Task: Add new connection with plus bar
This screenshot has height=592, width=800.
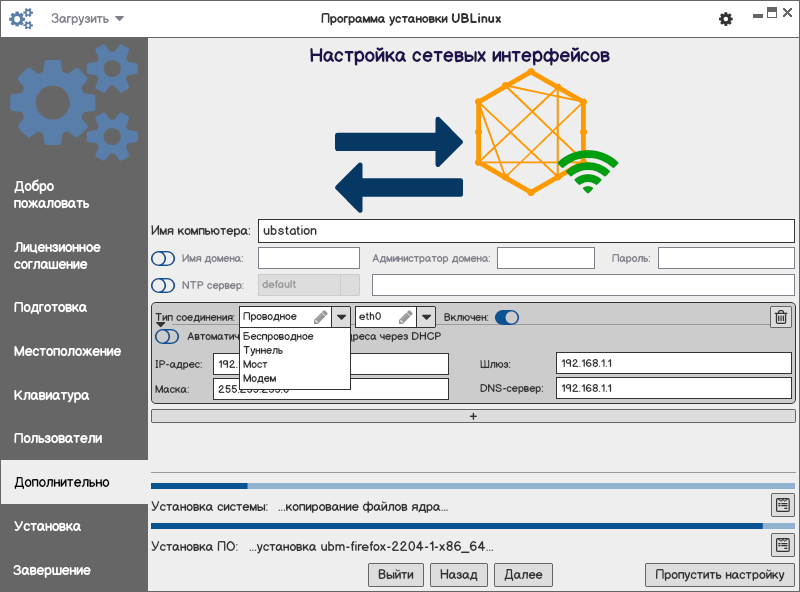Action: click(x=473, y=416)
